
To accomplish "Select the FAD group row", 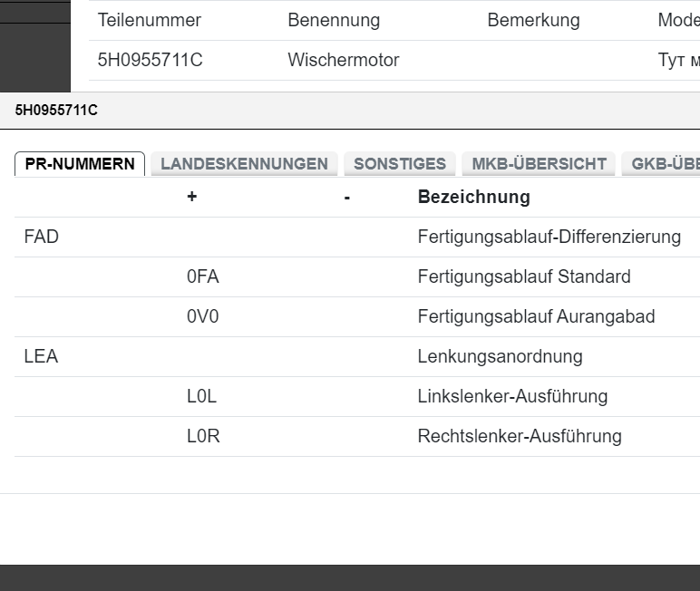I will point(41,237).
